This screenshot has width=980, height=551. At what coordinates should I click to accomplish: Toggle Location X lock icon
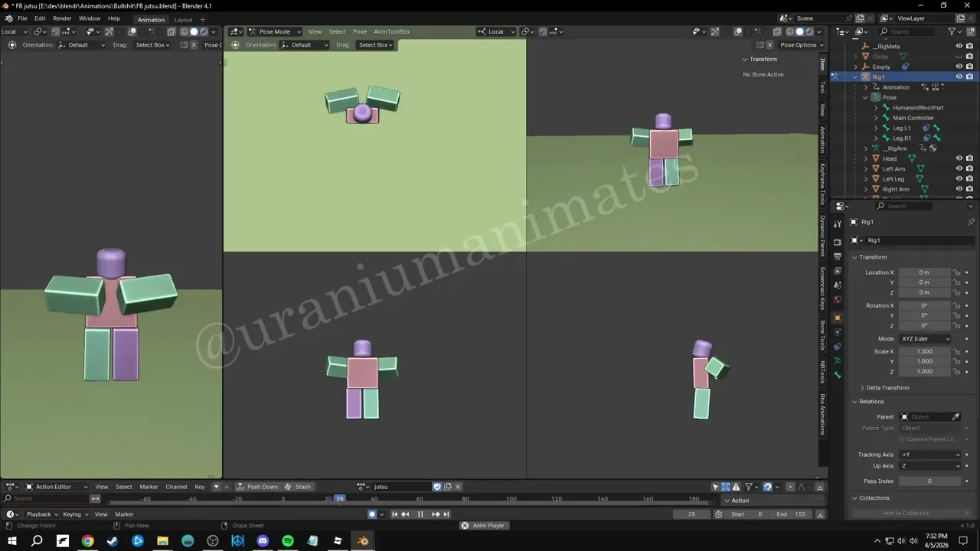pos(957,272)
